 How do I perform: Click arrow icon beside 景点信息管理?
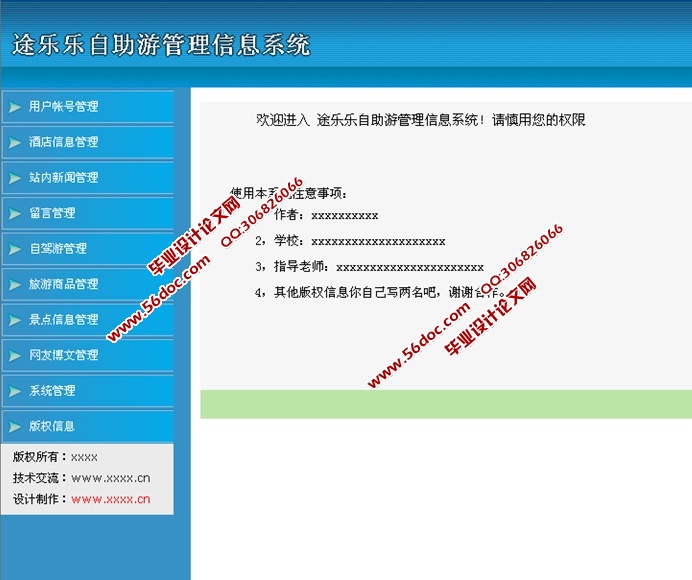pyautogui.click(x=14, y=320)
